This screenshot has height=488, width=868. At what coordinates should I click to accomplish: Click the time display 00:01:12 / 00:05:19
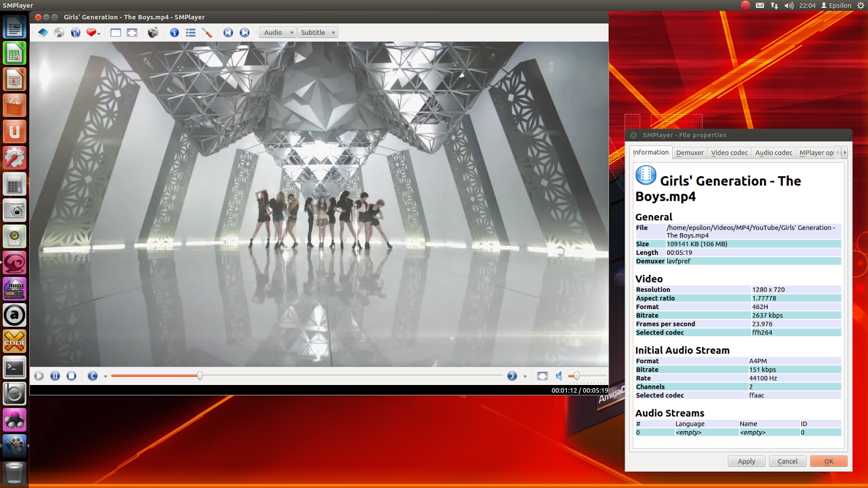[579, 390]
